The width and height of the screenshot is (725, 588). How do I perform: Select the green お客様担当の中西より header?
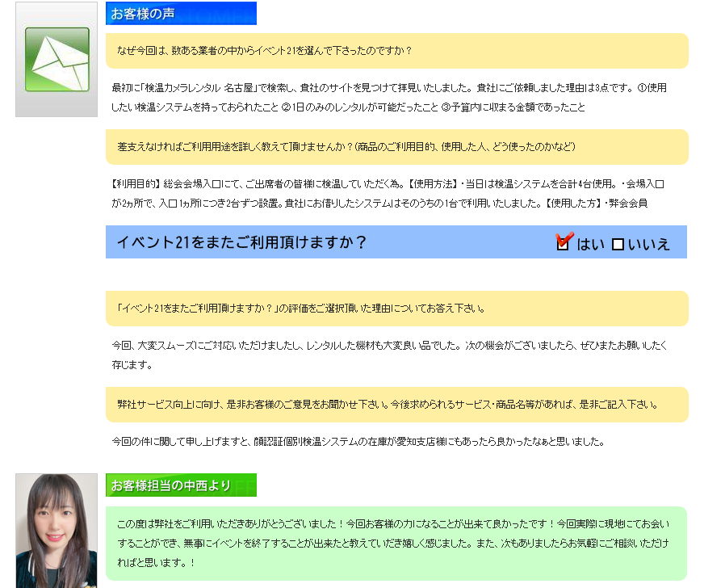181,485
